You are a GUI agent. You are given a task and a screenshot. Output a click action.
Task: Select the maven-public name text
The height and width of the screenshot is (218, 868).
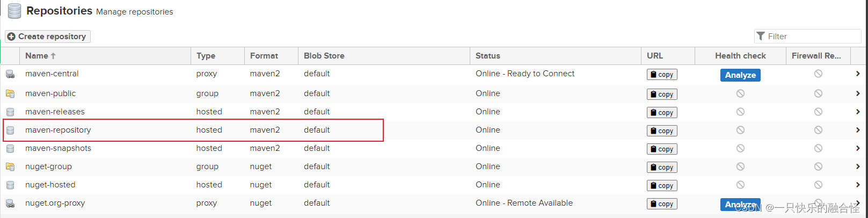[x=50, y=93]
